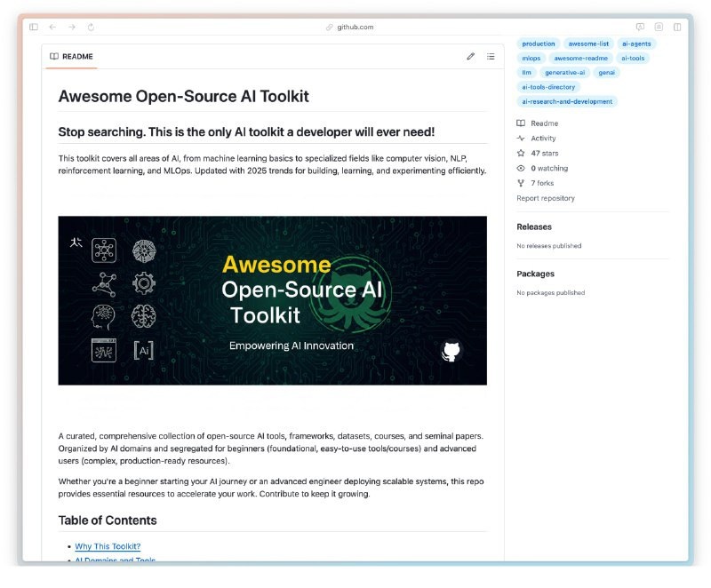711x588 pixels.
Task: Click the GitHub Octocat logo in banner
Action: tap(451, 350)
